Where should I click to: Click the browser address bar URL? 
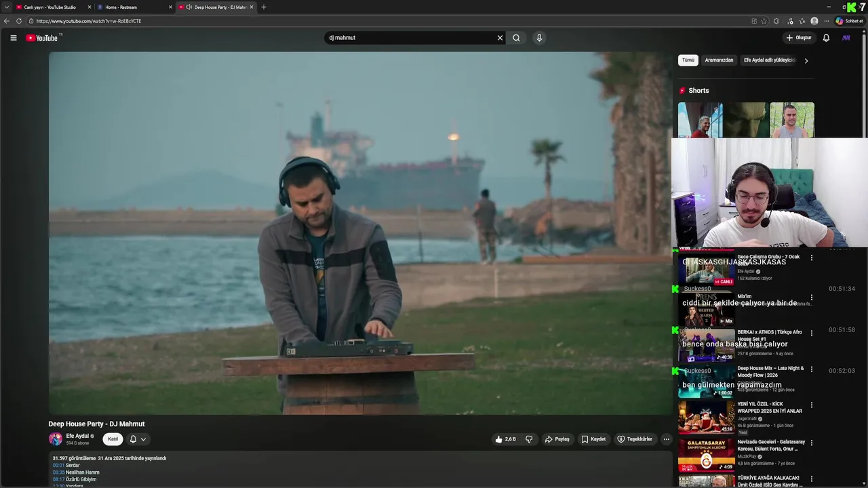(x=89, y=21)
